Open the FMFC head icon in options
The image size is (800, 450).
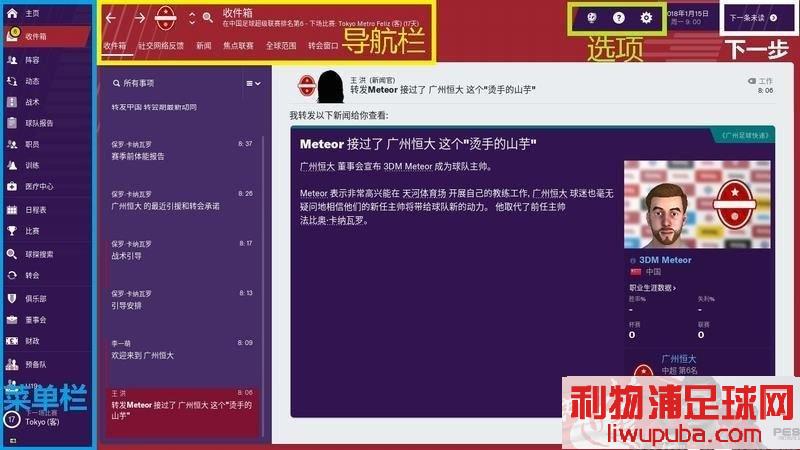(591, 18)
